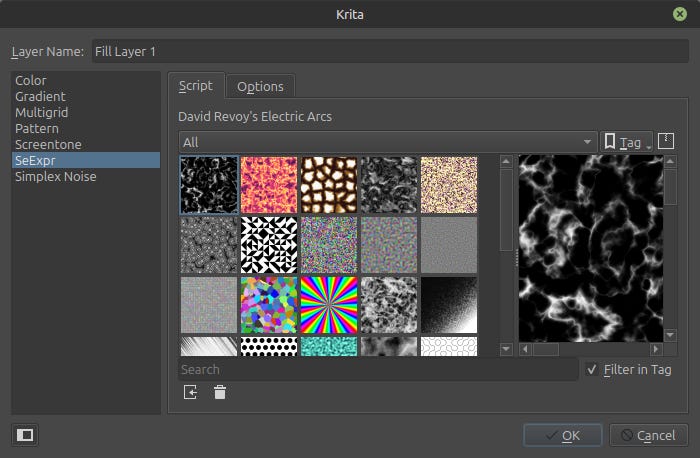Select SeExpr fill type
The height and width of the screenshot is (458, 700).
pos(86,160)
